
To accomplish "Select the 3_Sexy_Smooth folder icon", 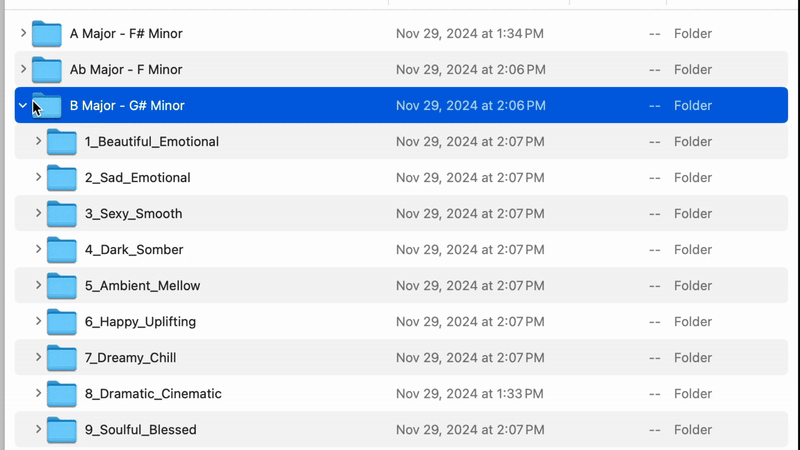I will pyautogui.click(x=62, y=213).
